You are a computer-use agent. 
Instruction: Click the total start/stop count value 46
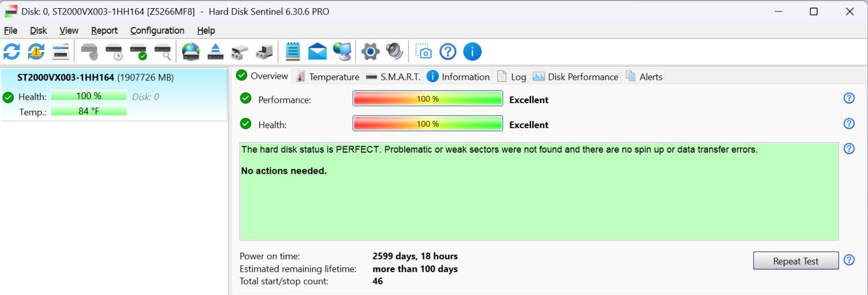[x=378, y=281]
